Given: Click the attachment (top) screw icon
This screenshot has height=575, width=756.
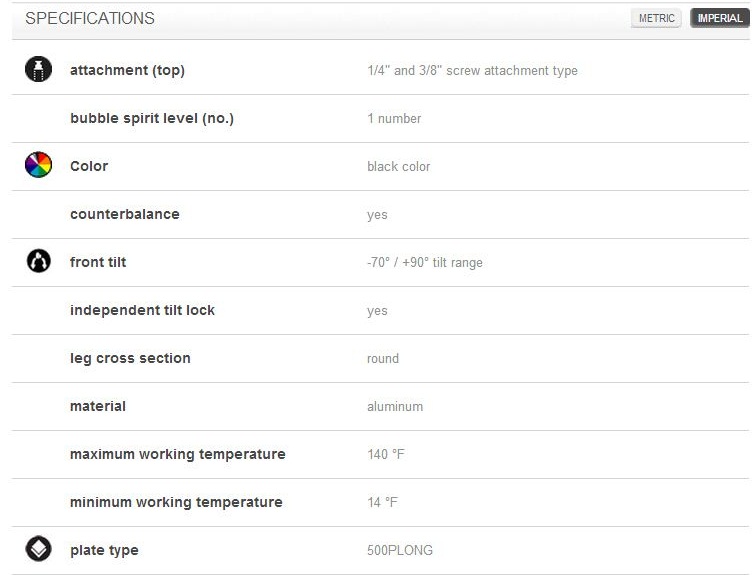Looking at the screenshot, I should click(39, 69).
